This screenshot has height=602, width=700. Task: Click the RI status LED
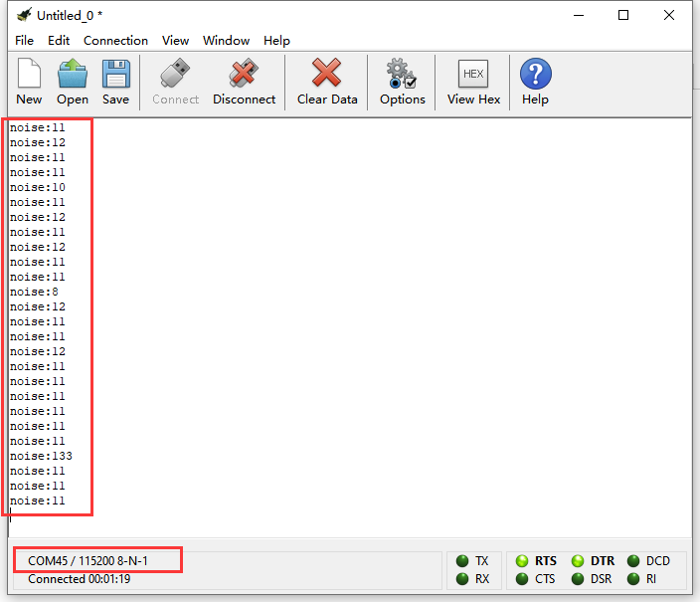[x=633, y=579]
